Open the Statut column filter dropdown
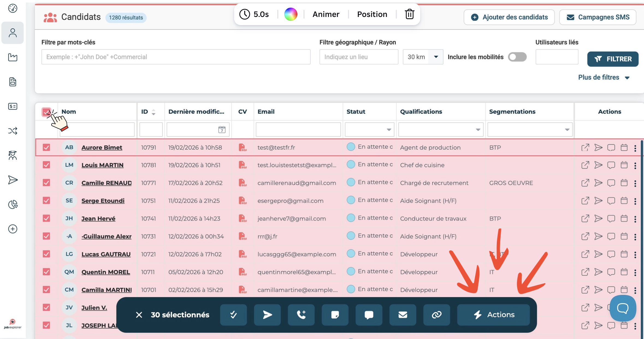 pyautogui.click(x=369, y=130)
